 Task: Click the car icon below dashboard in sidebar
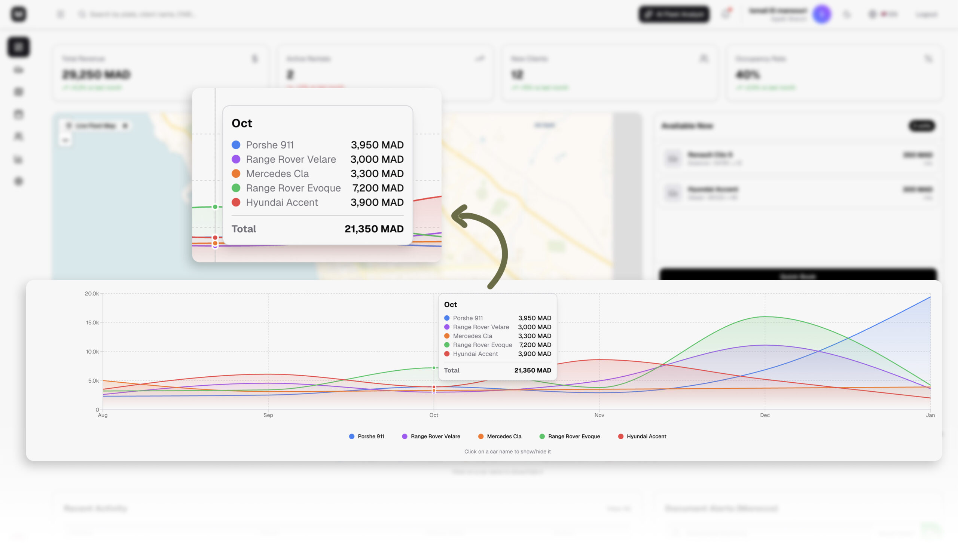pyautogui.click(x=18, y=70)
